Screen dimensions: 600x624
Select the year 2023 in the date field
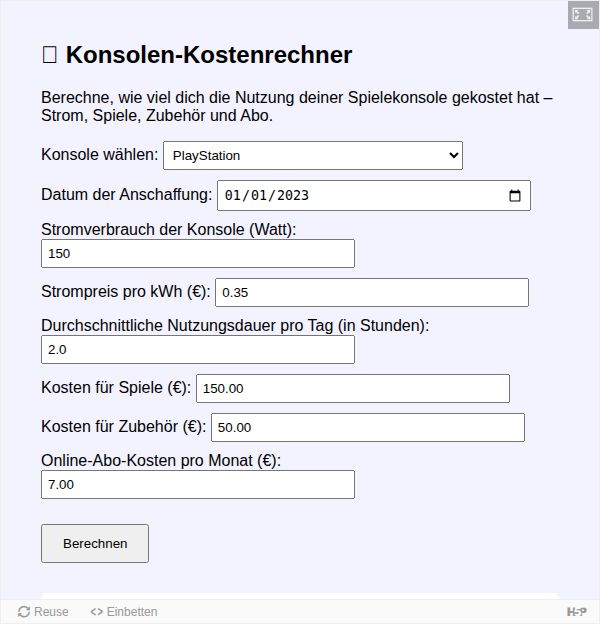tap(293, 195)
